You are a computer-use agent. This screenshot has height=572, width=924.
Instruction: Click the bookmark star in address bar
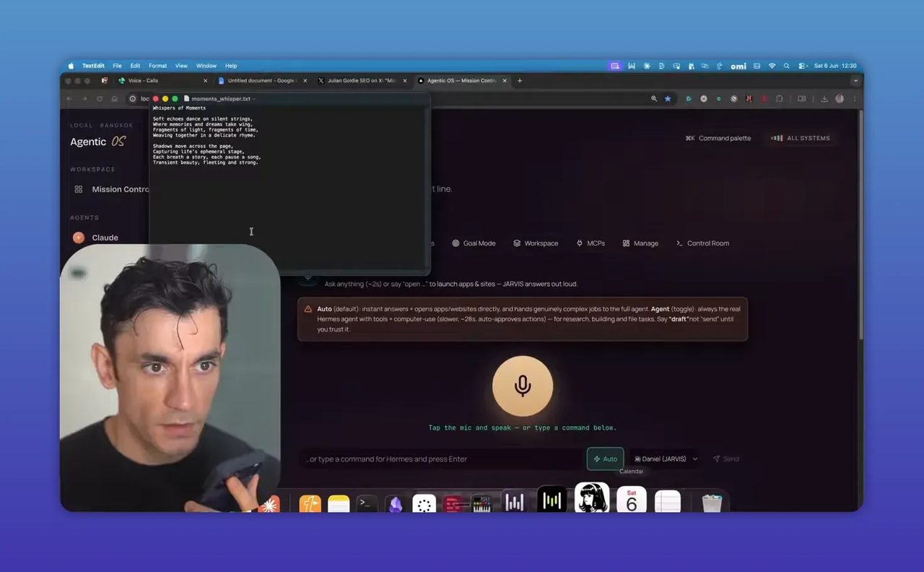(668, 99)
